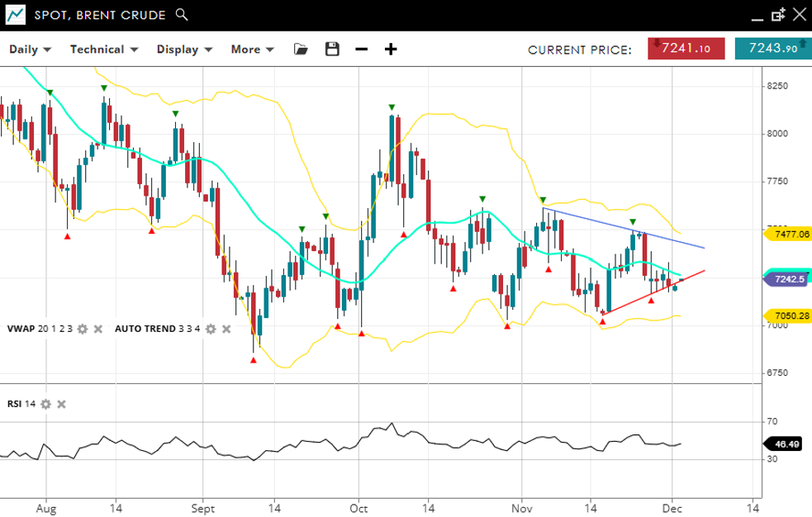This screenshot has height=517, width=812.
Task: Save the chart with floppy disk icon
Action: (332, 50)
